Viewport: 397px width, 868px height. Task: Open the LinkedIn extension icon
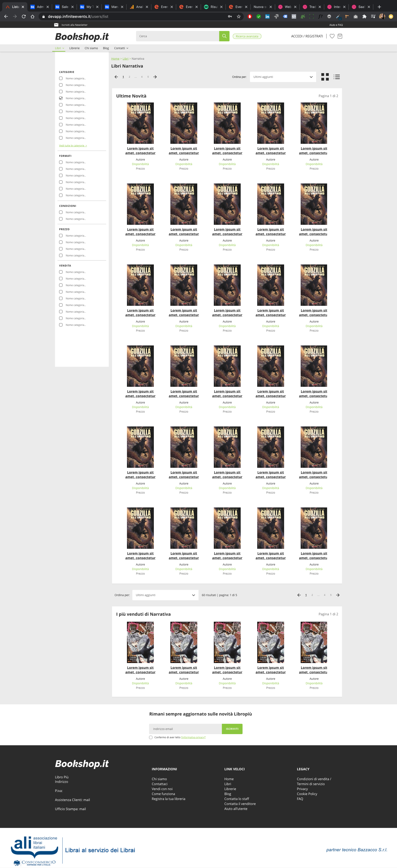(268, 17)
